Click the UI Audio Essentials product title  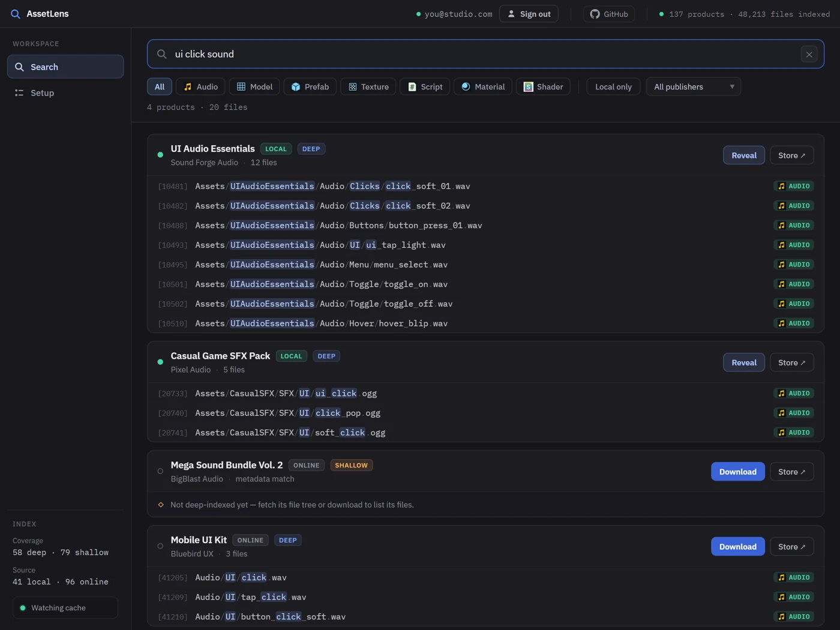pyautogui.click(x=212, y=149)
